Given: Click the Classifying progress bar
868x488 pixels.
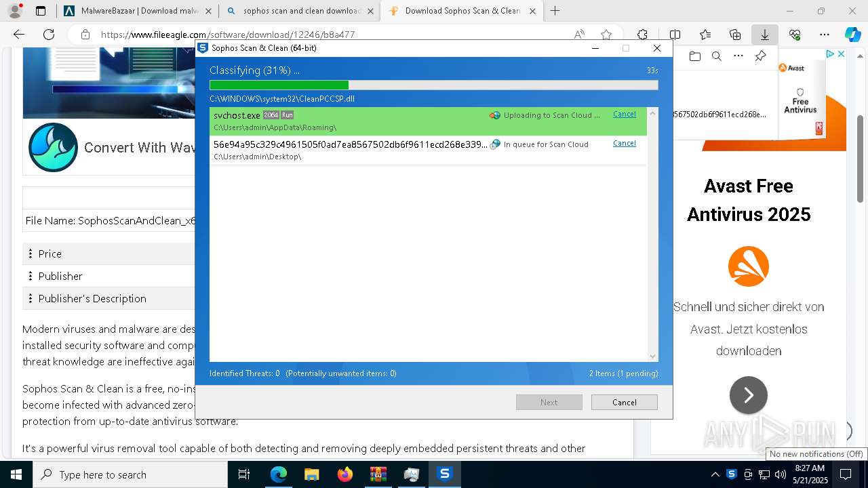Looking at the screenshot, I should click(x=433, y=85).
